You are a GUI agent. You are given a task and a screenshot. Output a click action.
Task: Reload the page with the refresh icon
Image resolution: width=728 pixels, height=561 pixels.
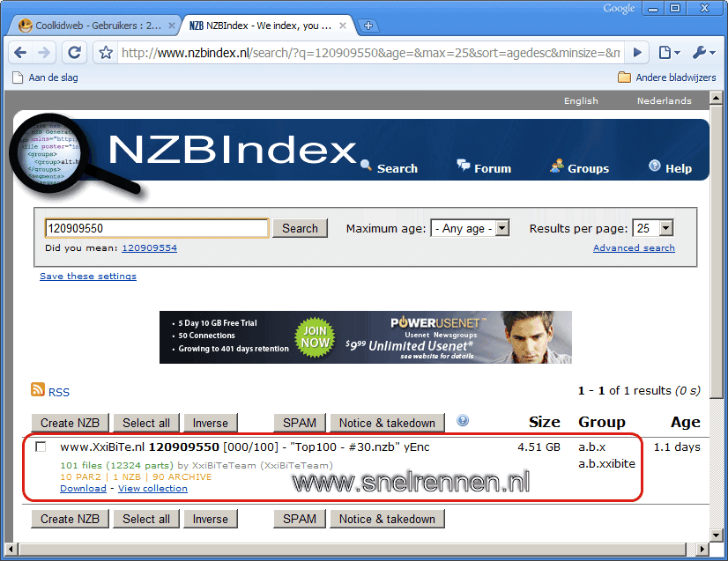tap(74, 53)
